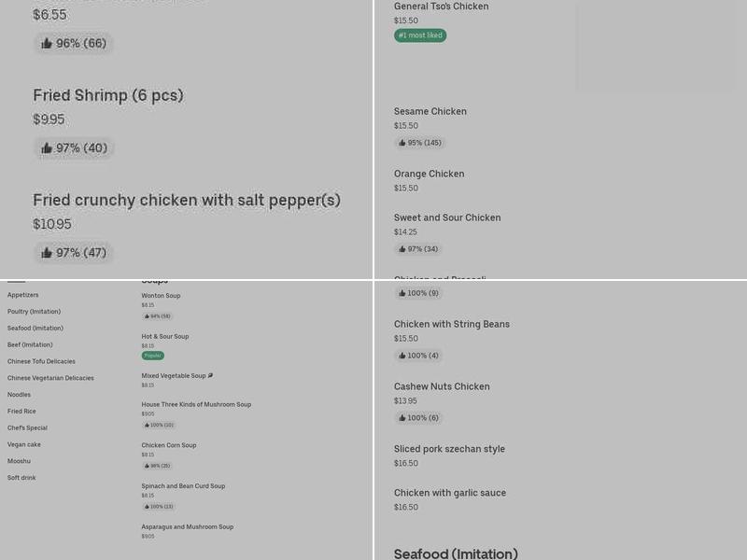This screenshot has height=560, width=747.
Task: Click the thumbs-up icon under Wonton Soup
Action: [x=147, y=316]
